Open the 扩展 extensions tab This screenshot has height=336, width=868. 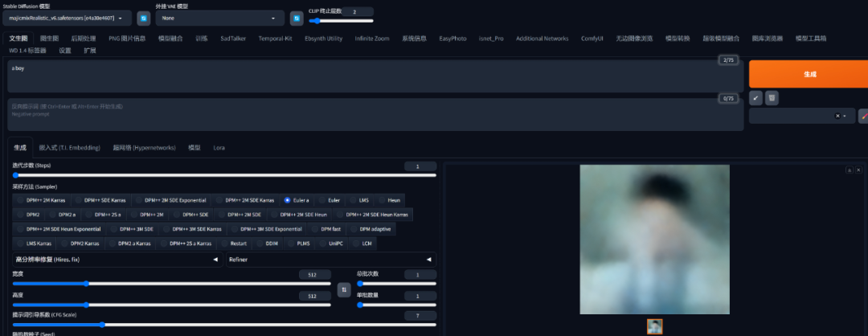[90, 51]
